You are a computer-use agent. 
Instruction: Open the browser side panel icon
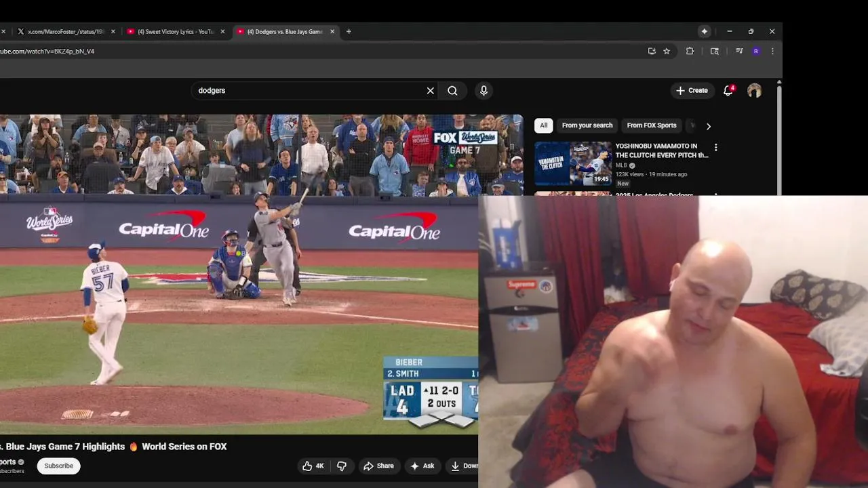714,51
